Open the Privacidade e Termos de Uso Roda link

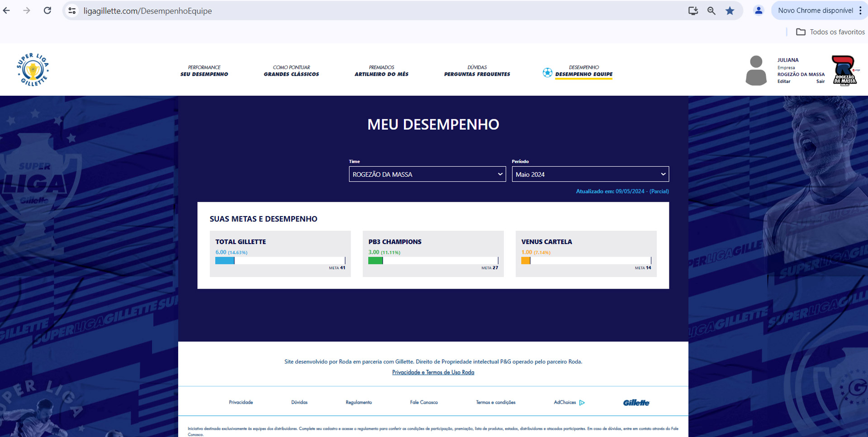tap(433, 372)
